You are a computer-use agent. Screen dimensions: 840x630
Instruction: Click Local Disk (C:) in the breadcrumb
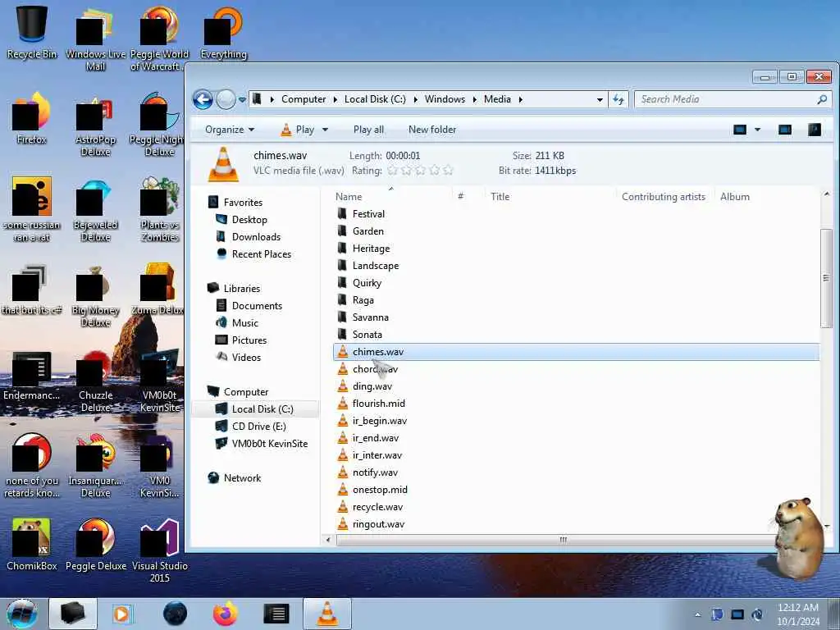click(x=375, y=99)
